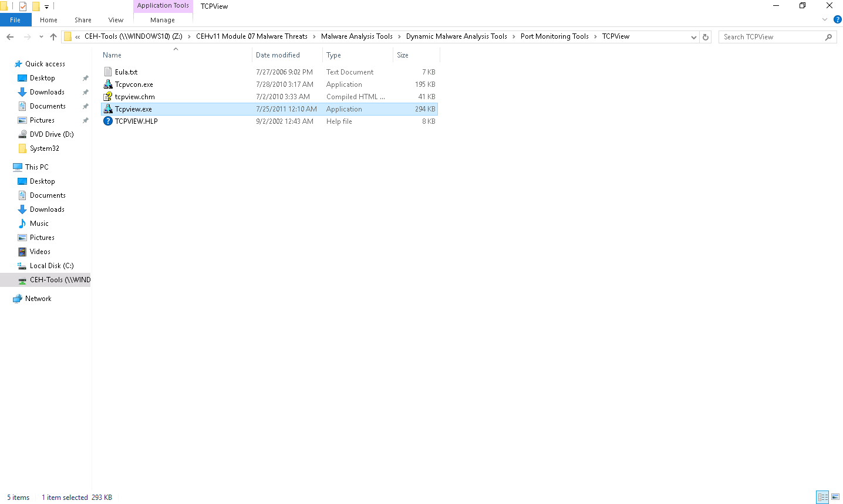Select the Tcpview.exe application icon
The image size is (843, 504).
[x=108, y=109]
